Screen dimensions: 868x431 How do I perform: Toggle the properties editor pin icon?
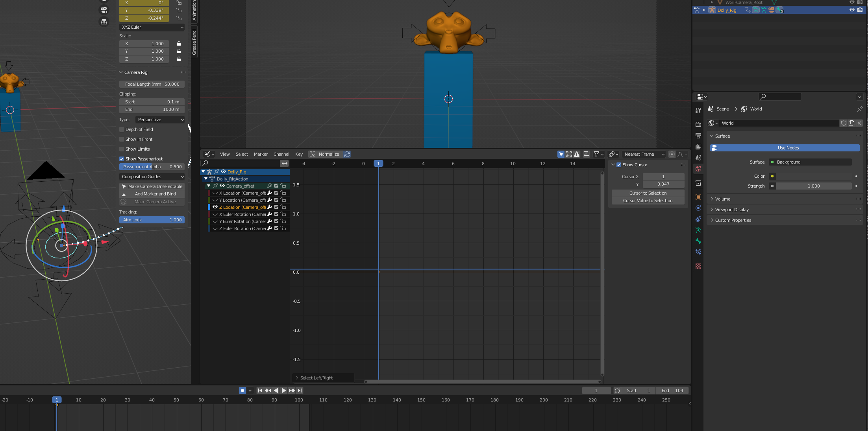click(x=860, y=109)
